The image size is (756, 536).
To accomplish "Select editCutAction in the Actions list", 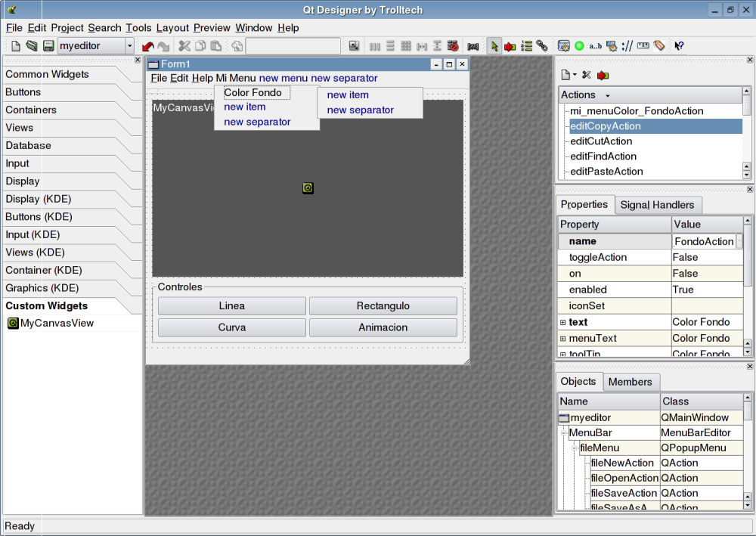I will pos(601,141).
